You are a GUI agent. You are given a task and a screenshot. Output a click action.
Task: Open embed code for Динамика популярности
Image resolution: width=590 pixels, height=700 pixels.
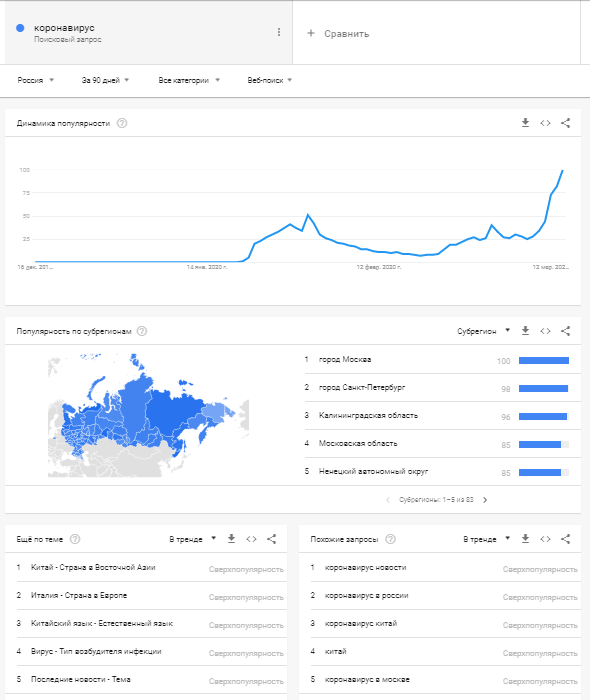click(545, 123)
